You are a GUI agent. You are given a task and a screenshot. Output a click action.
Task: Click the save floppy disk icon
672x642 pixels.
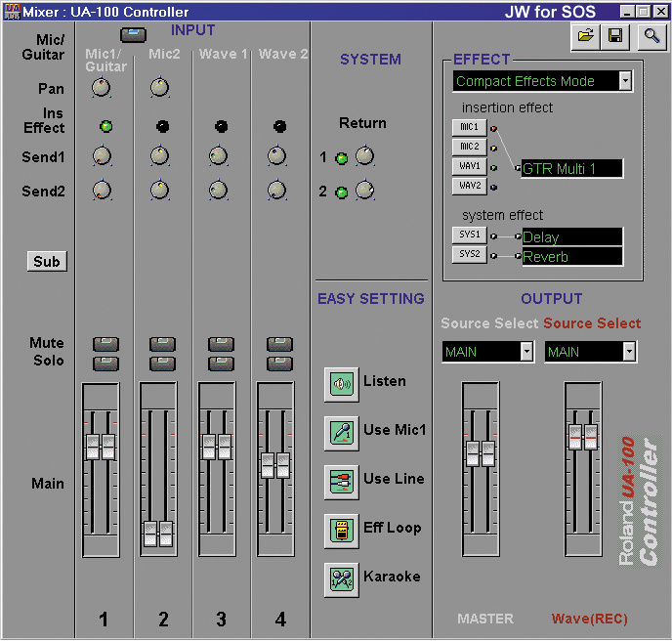click(x=615, y=36)
